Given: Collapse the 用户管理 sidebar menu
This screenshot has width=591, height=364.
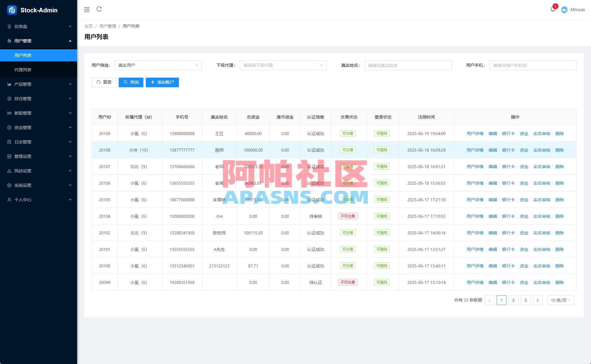Looking at the screenshot, I should click(39, 41).
